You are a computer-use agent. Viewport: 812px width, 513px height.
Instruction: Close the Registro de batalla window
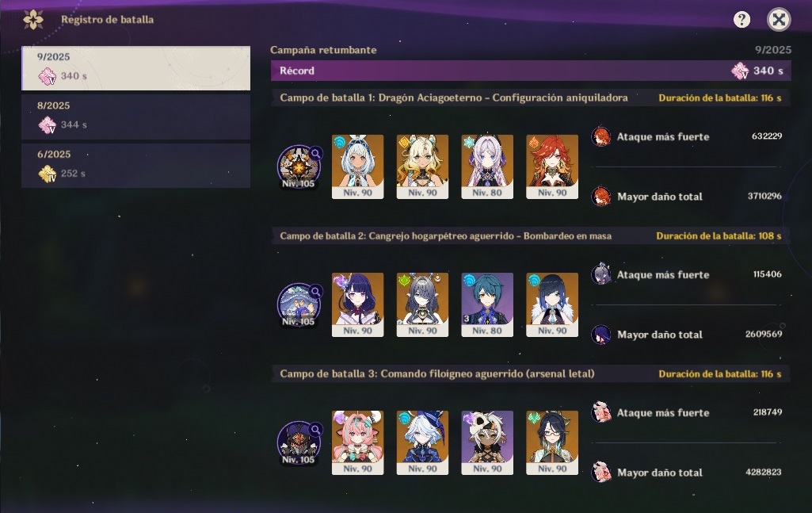(x=779, y=20)
